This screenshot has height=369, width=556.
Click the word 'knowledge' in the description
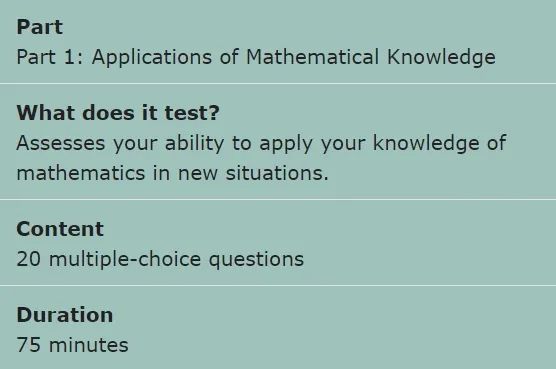(426, 144)
